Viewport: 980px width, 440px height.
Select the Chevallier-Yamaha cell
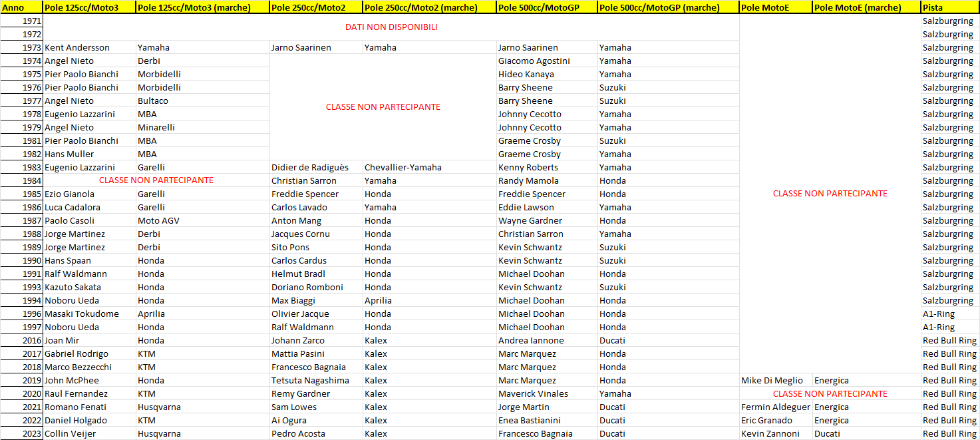tap(429, 167)
